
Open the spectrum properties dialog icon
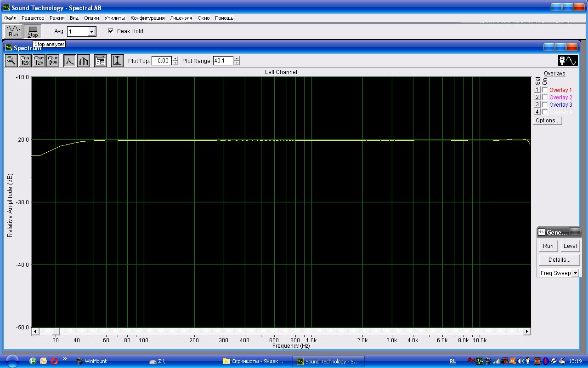[x=101, y=61]
